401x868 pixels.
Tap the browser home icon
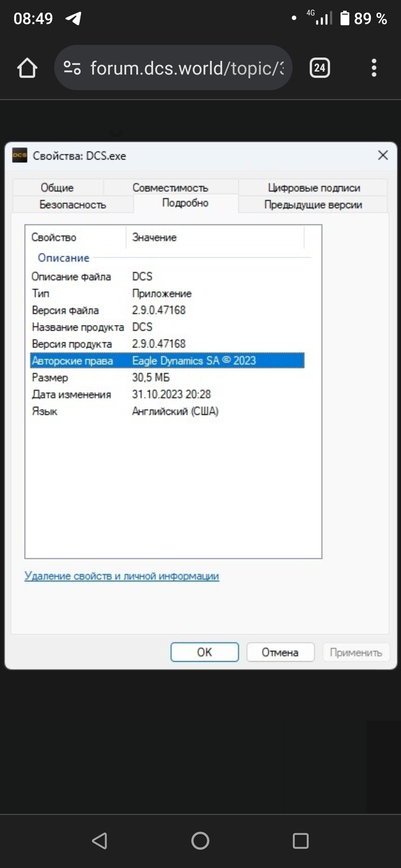click(x=27, y=68)
